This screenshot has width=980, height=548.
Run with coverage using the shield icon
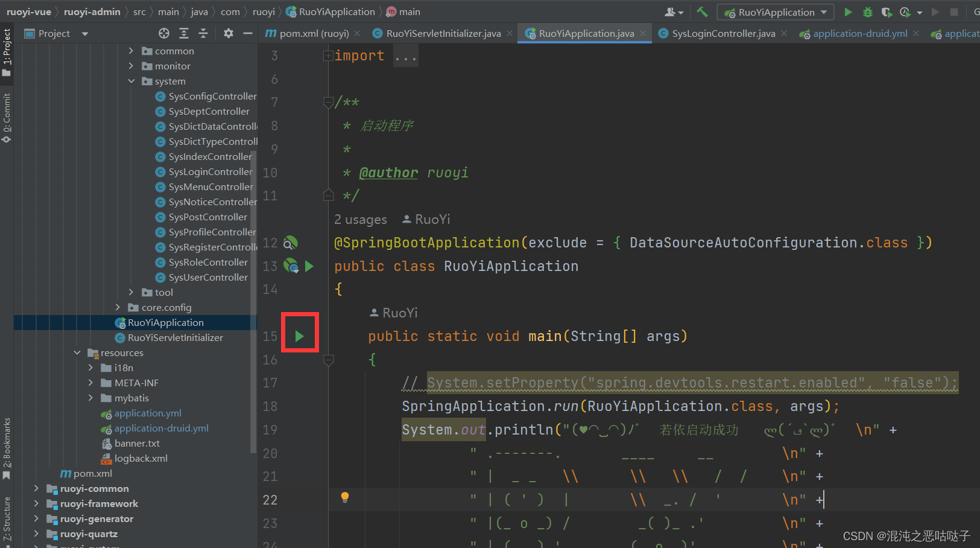pos(887,12)
